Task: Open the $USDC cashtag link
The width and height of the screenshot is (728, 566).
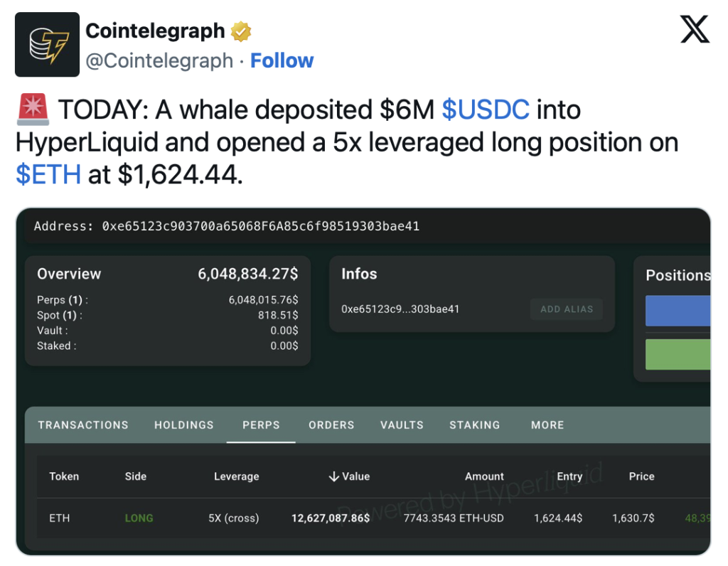Action: coord(485,110)
